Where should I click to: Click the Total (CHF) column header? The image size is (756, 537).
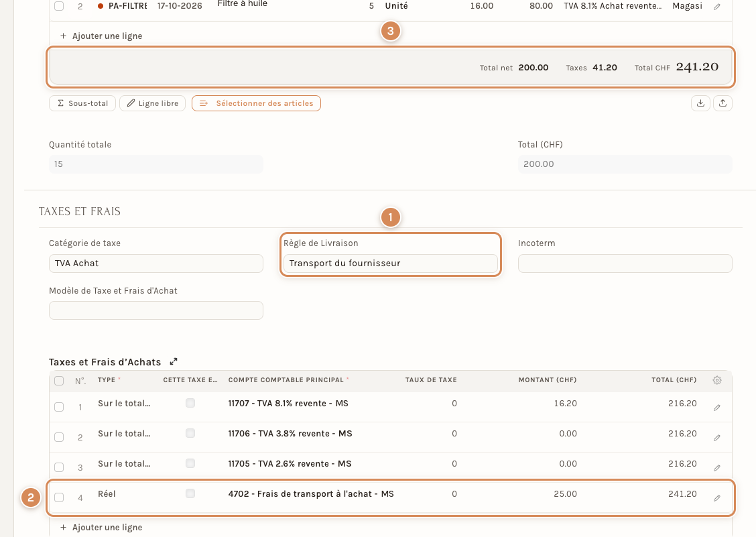click(674, 380)
